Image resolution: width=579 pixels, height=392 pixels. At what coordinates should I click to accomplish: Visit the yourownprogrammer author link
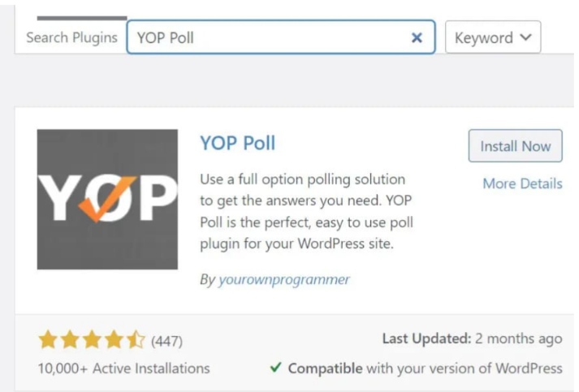tap(283, 279)
